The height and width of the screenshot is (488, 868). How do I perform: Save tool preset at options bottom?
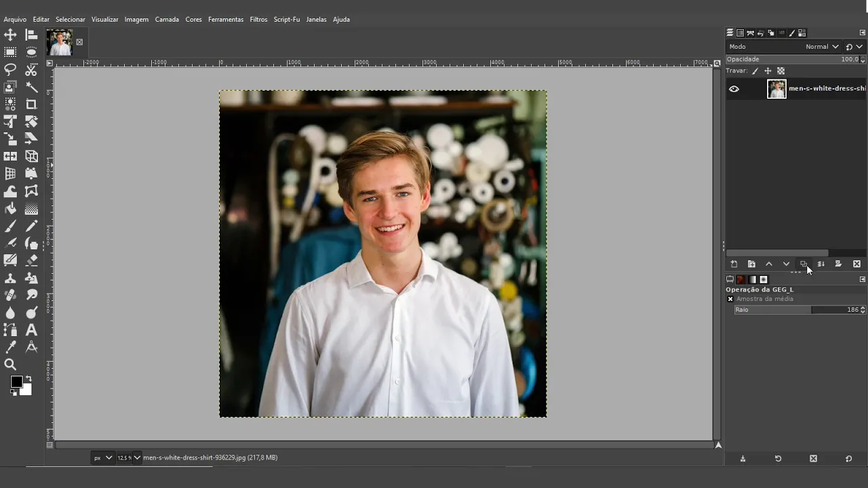[x=743, y=459]
